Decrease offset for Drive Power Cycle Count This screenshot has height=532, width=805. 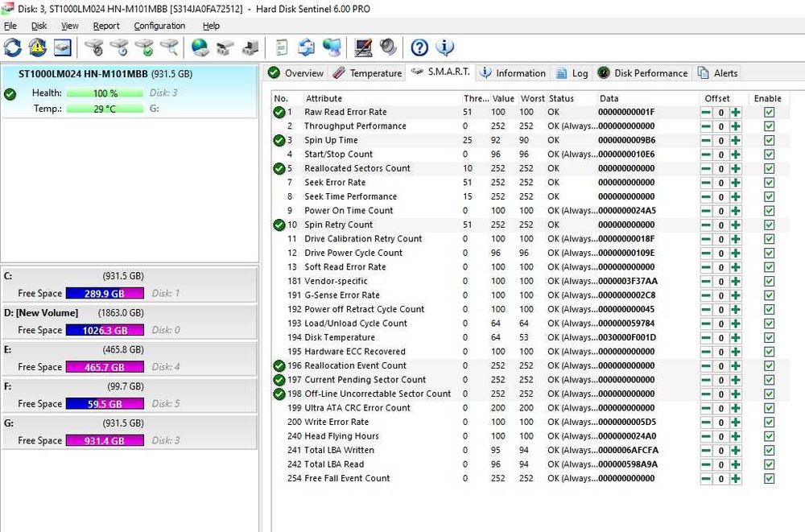[x=707, y=254]
